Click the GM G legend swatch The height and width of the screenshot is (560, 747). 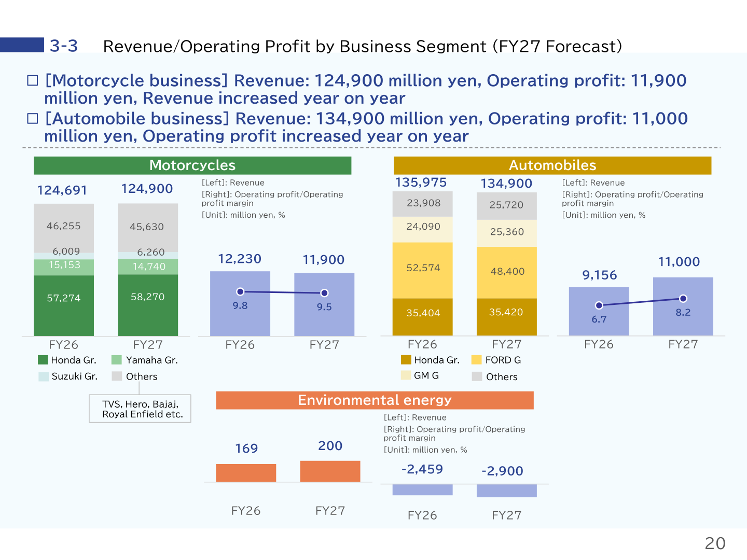click(x=406, y=375)
